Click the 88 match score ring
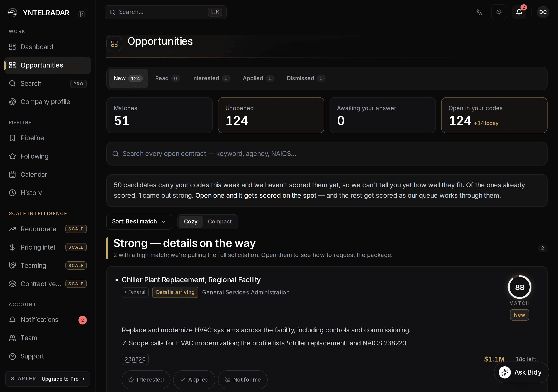 point(519,287)
